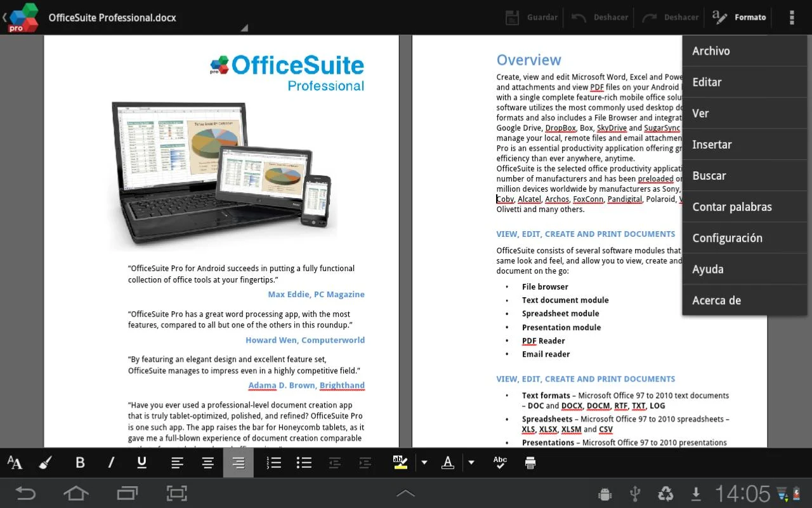Undo with the first Deshacer button
This screenshot has height=508, width=812.
[x=599, y=17]
